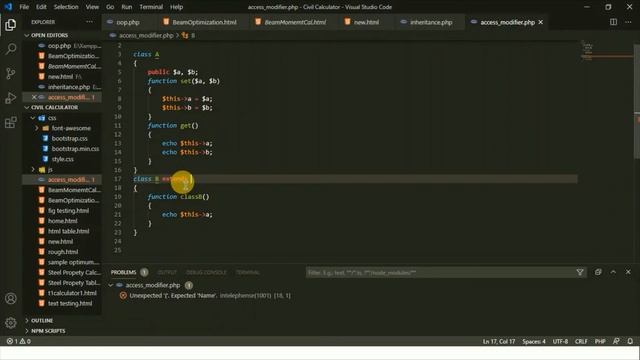Switch to the new.html editor tab
The image size is (640, 360).
pyautogui.click(x=366, y=22)
